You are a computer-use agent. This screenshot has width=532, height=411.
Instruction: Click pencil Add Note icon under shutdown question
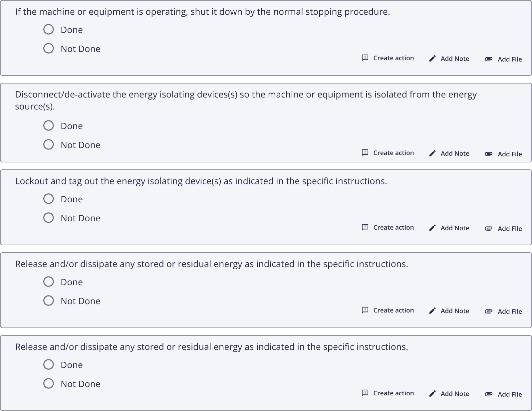pyautogui.click(x=432, y=59)
